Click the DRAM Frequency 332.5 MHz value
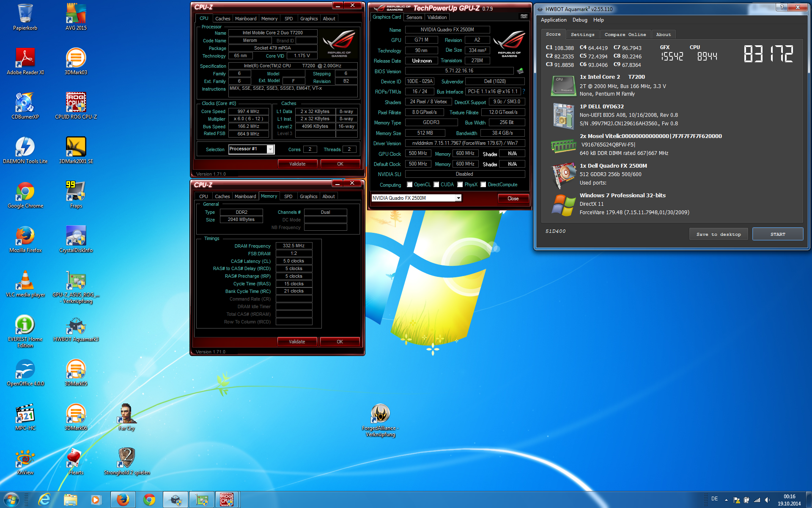 point(294,246)
